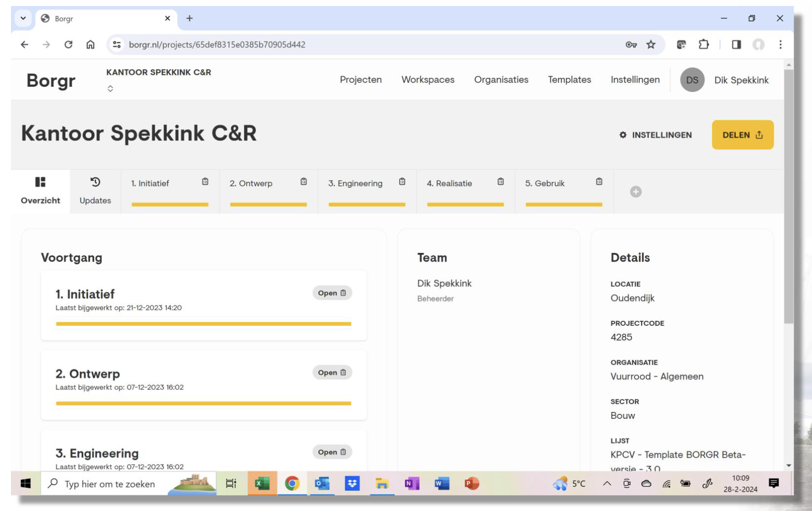Open the password key icon in the address bar

[x=631, y=44]
